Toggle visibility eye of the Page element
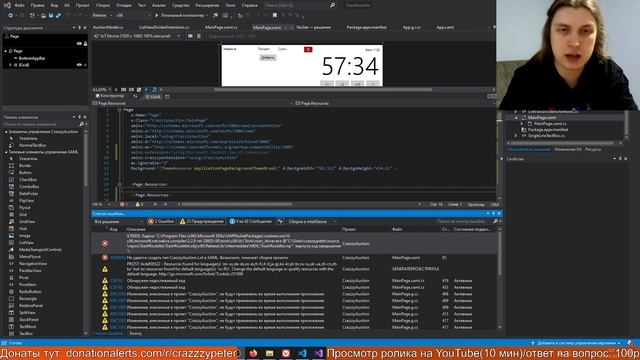The width and height of the screenshot is (640, 360). pos(79,44)
